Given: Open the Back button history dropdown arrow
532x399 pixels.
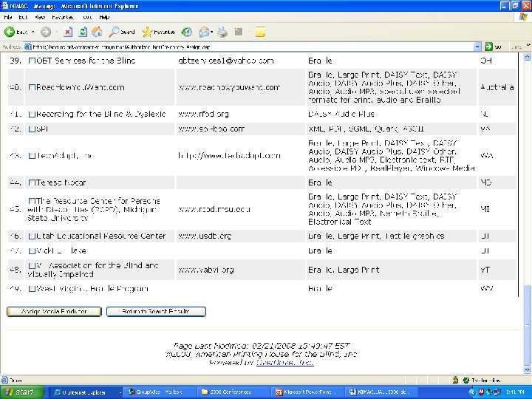Looking at the screenshot, I should tap(33, 32).
